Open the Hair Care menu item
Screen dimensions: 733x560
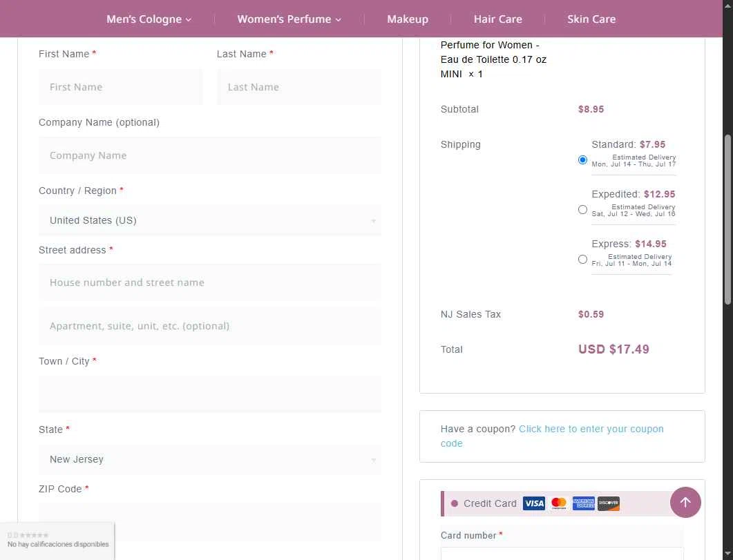(x=497, y=19)
